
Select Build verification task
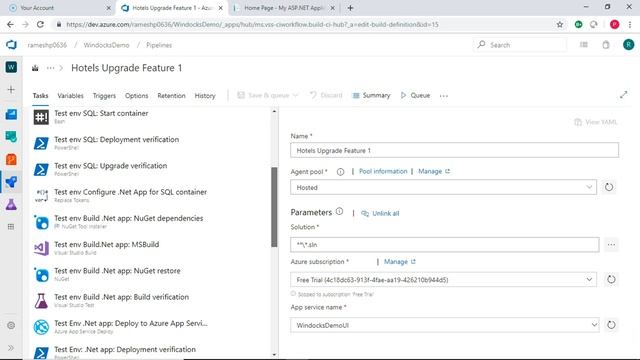pos(151,300)
